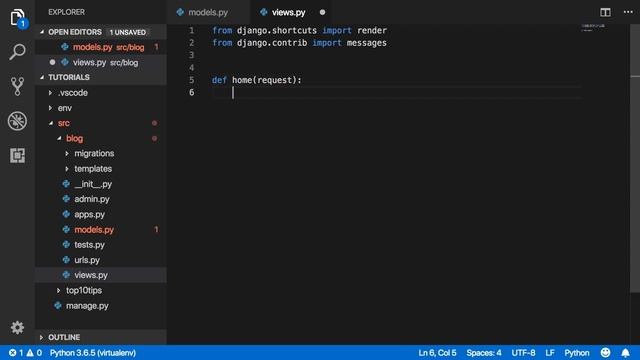The width and height of the screenshot is (640, 360).
Task: Open urls.py in the file tree
Action: pos(87,260)
